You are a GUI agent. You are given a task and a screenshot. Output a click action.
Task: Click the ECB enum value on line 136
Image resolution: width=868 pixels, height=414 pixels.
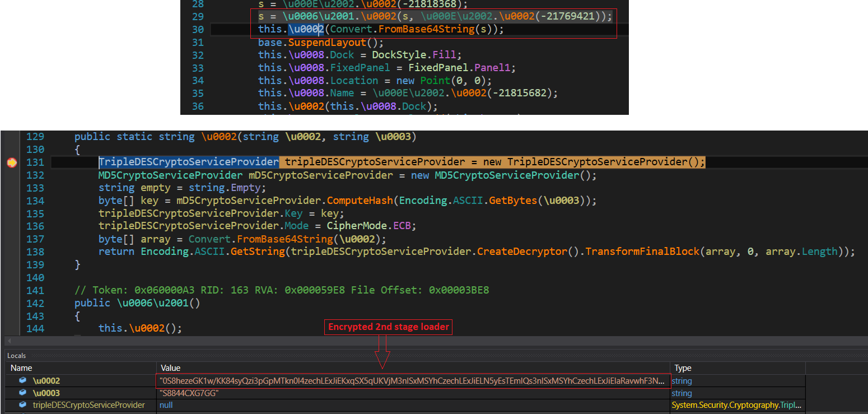[402, 226]
